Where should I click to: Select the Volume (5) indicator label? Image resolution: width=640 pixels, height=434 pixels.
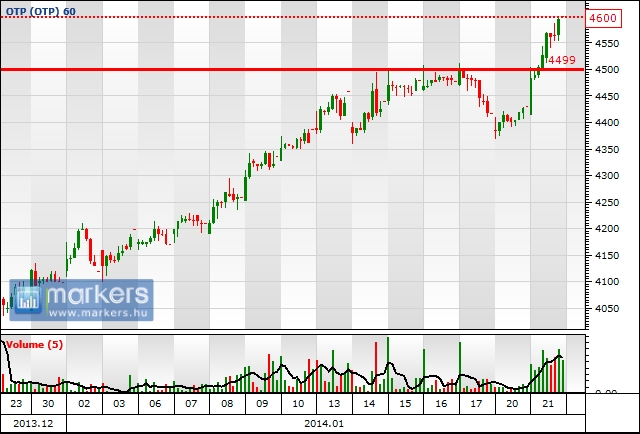(34, 345)
